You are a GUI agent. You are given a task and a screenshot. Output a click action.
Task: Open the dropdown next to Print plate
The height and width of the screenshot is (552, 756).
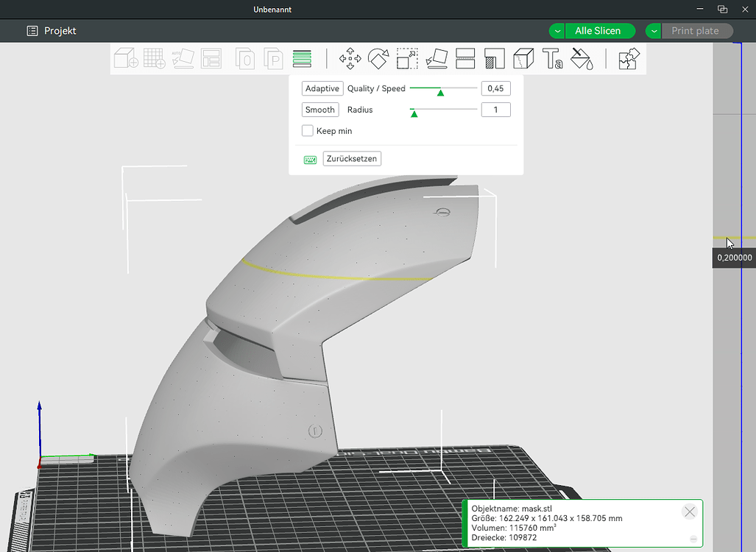click(x=653, y=31)
